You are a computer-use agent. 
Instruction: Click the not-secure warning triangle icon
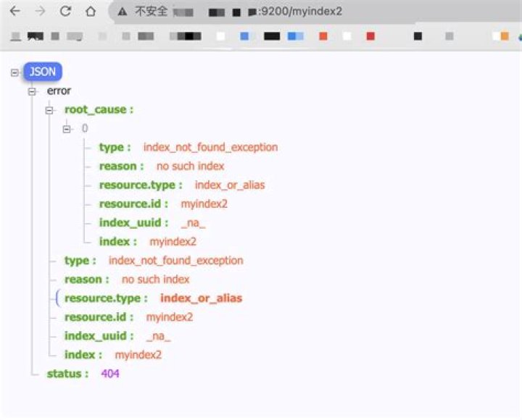coord(123,12)
